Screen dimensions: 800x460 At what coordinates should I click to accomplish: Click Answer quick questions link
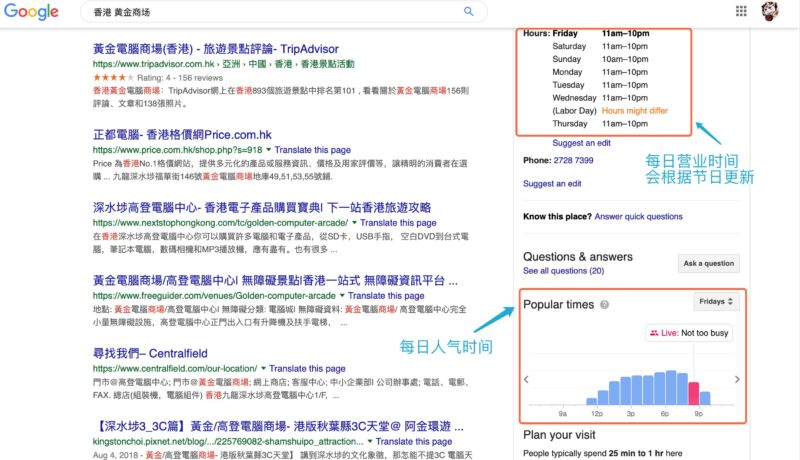(638, 216)
